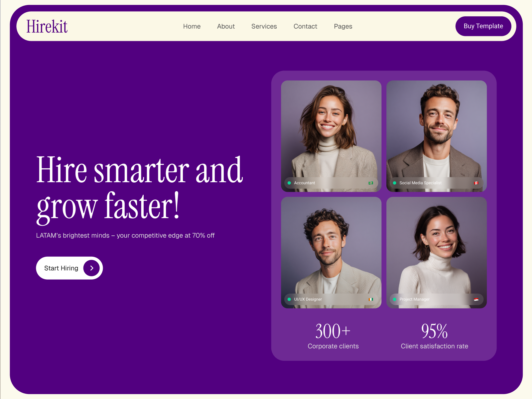This screenshot has height=399, width=532.
Task: Click the red-white flag on Project Manager card
Action: (476, 299)
